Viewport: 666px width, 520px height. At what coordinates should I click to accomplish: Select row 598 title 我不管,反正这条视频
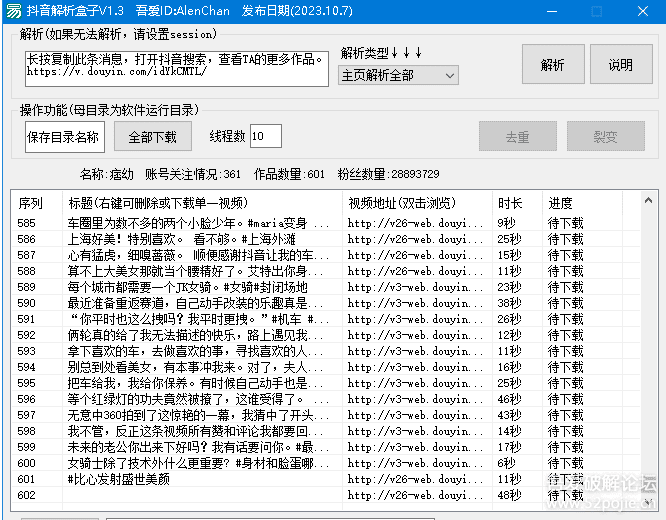(195, 431)
